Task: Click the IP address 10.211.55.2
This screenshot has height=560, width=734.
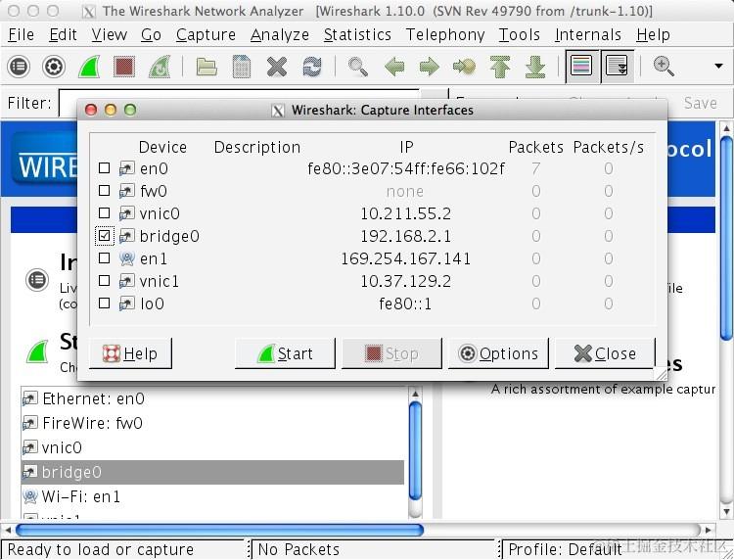Action: pyautogui.click(x=405, y=213)
